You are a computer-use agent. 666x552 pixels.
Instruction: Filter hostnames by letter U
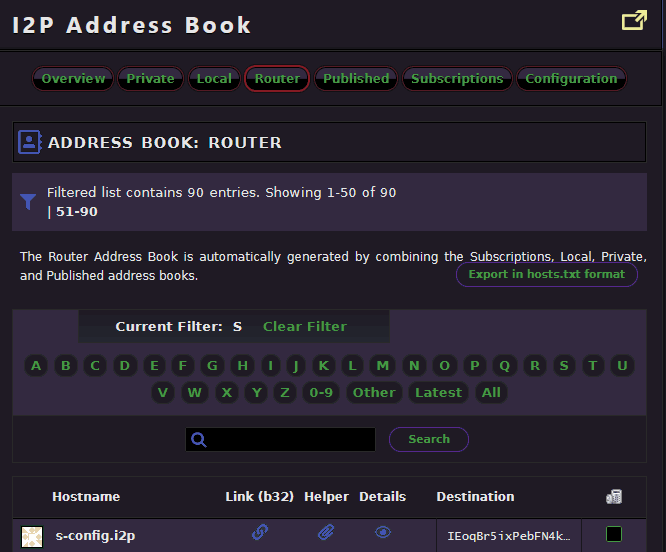[622, 366]
